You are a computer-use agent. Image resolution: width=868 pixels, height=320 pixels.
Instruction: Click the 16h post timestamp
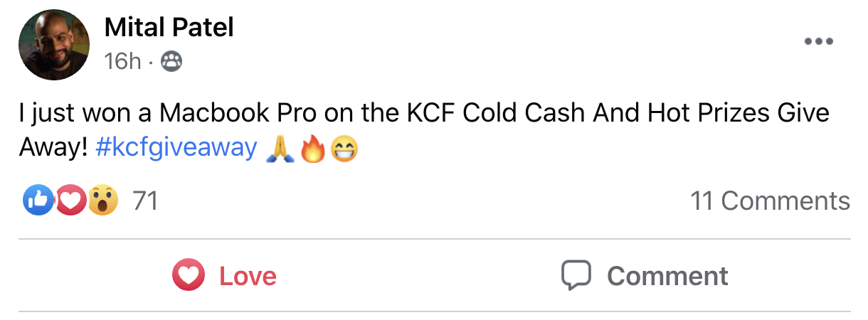coord(122,62)
